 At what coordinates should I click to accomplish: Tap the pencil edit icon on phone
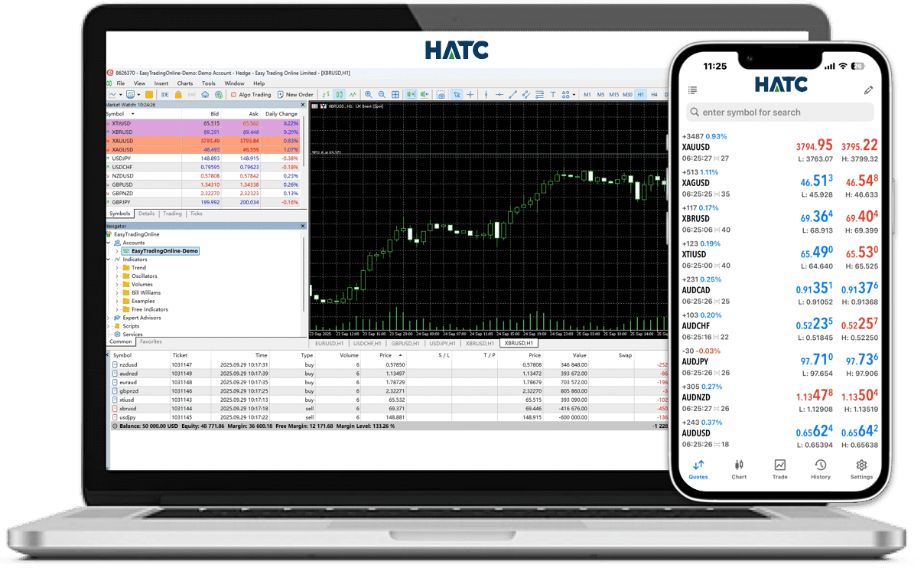coord(868,90)
